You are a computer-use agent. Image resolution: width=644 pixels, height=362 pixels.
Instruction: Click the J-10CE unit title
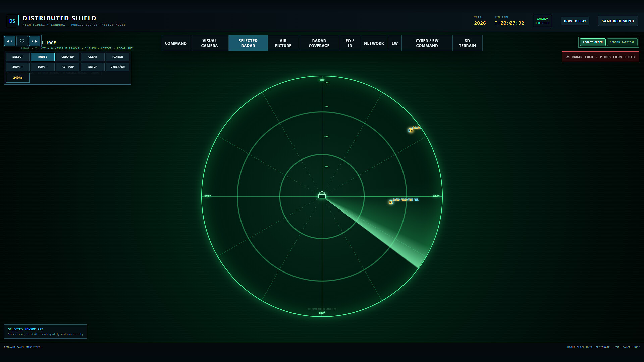click(49, 43)
